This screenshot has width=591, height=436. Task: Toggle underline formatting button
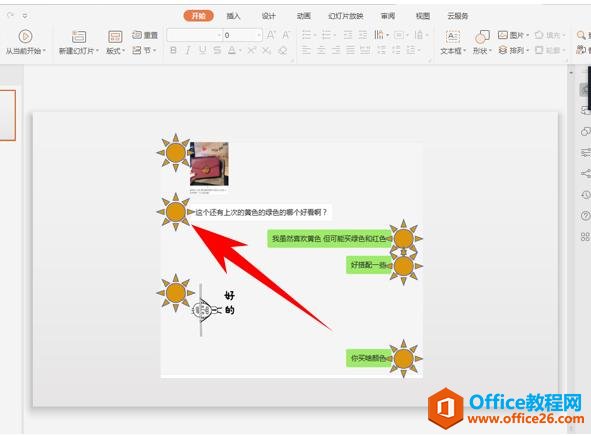[203, 50]
